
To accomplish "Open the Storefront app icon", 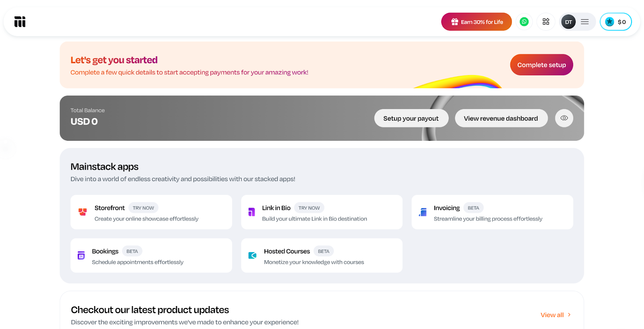I will coord(82,212).
